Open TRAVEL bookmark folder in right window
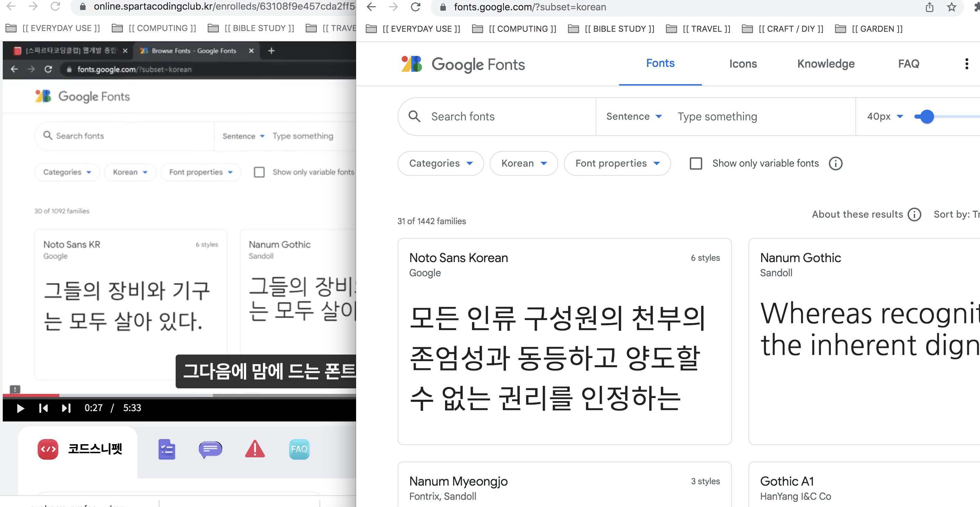 click(x=698, y=29)
